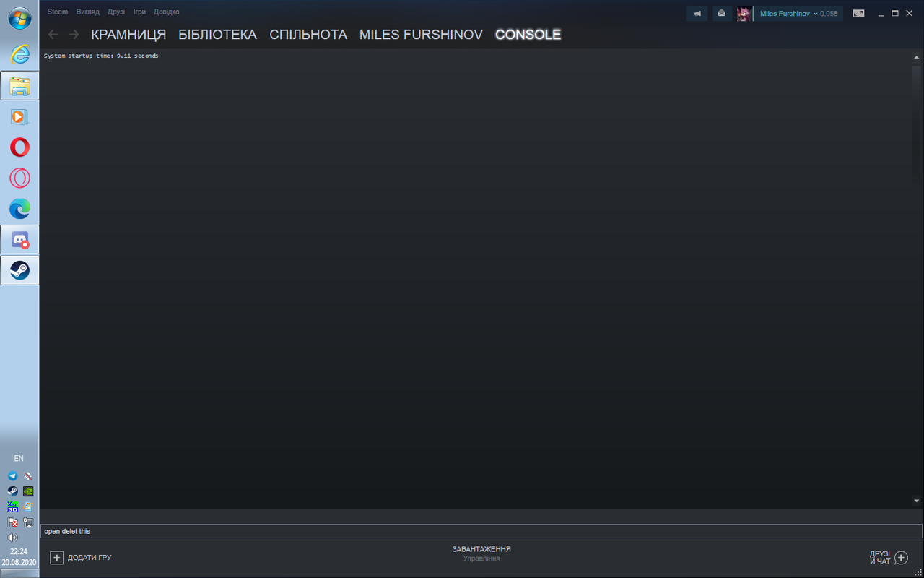924x578 pixels.
Task: Click the network connection tray icon
Action: 28,522
